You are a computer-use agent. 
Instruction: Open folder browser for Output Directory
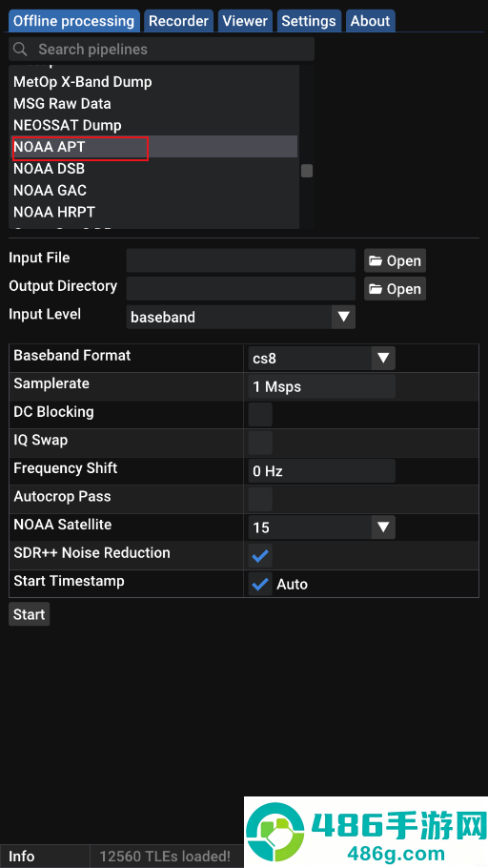coord(395,289)
